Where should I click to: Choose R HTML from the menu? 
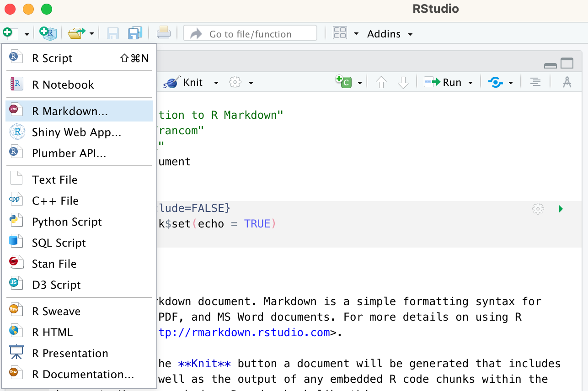coord(79,332)
